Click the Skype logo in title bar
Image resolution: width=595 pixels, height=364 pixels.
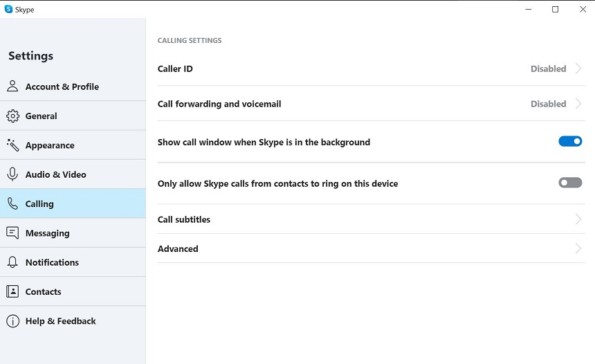8,9
